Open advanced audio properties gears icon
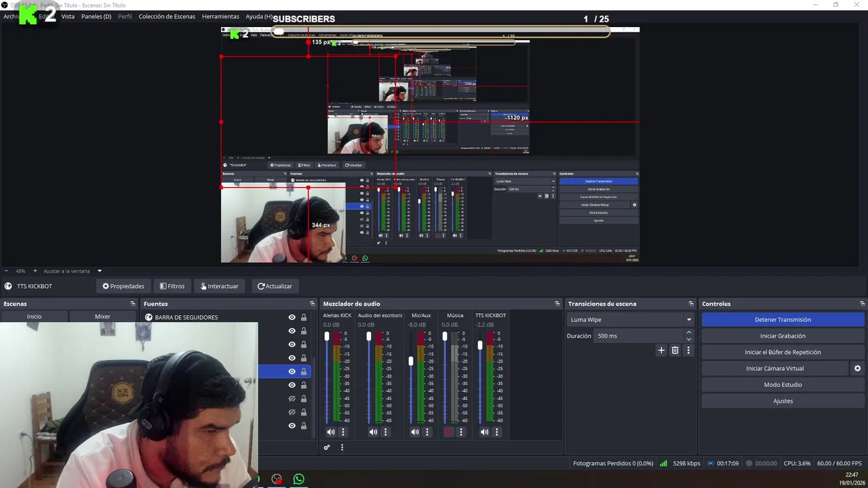Viewport: 868px width, 488px height. [327, 447]
